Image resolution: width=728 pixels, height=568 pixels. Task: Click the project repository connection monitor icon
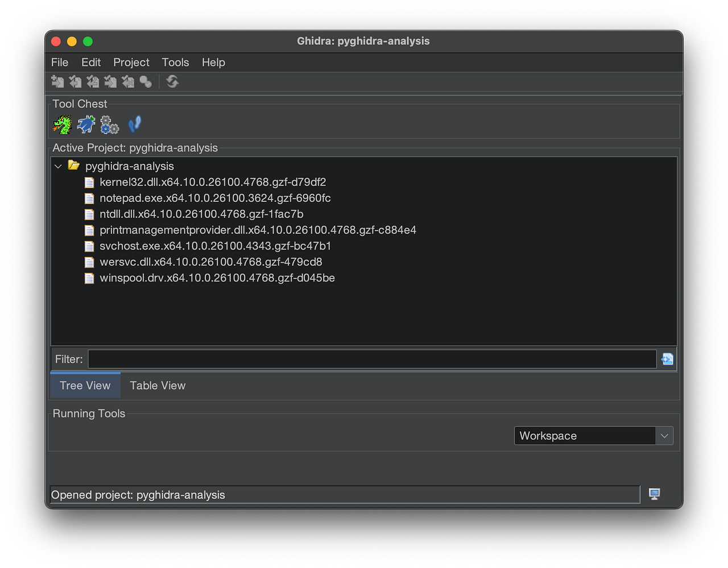click(654, 494)
